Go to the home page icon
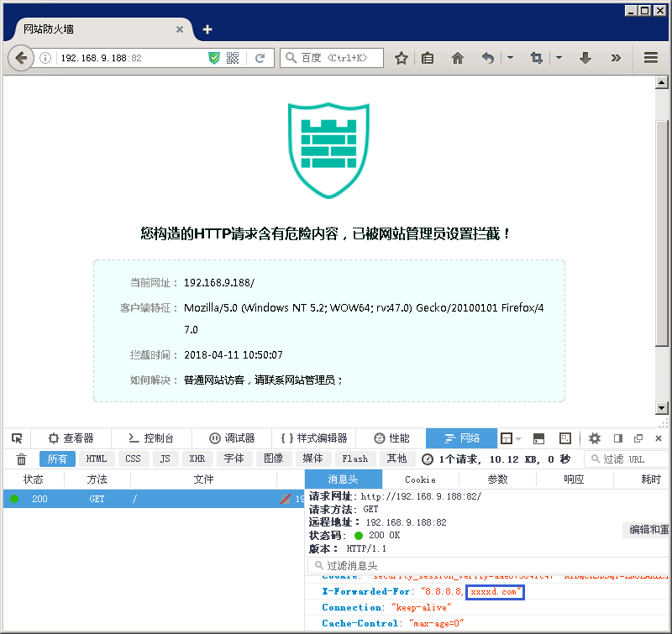The height and width of the screenshot is (634, 672). pyautogui.click(x=458, y=58)
